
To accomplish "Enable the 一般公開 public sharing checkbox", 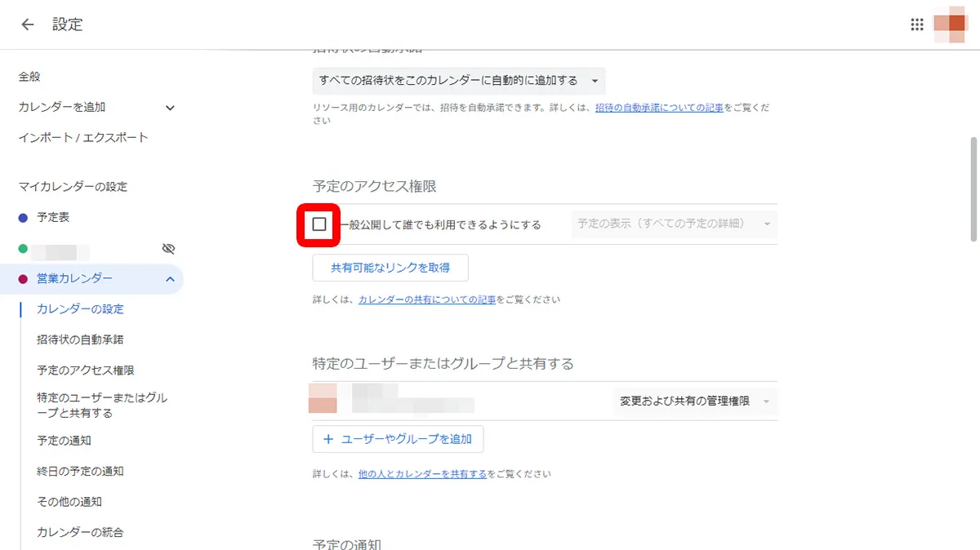I will (318, 224).
